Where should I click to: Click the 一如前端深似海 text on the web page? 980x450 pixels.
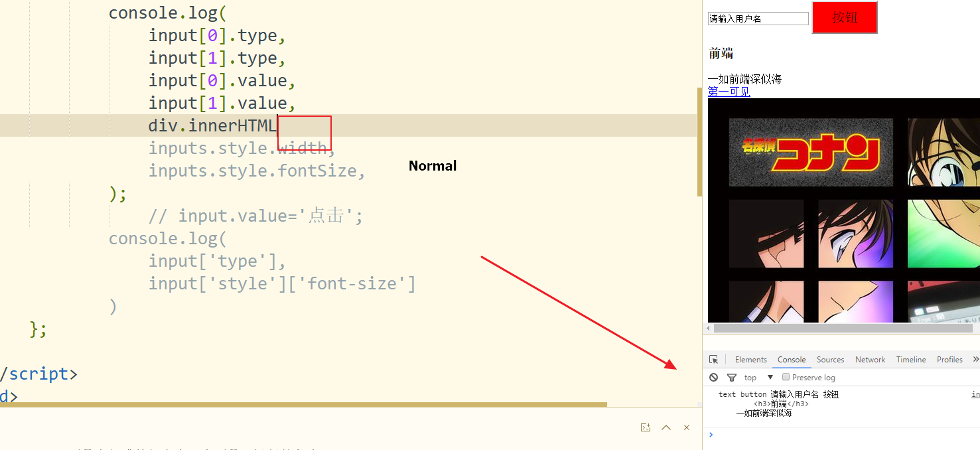744,79
